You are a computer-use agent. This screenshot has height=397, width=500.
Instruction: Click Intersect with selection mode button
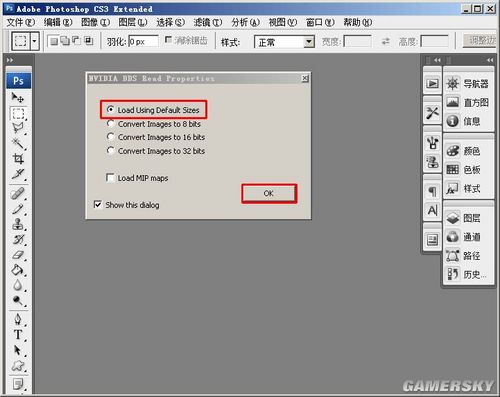(88, 41)
